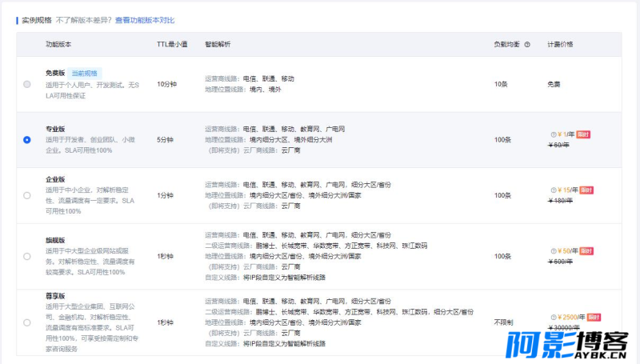The image size is (640, 364).
Task: Click the 当前规格 tag next to 免费版
Action: (x=85, y=74)
